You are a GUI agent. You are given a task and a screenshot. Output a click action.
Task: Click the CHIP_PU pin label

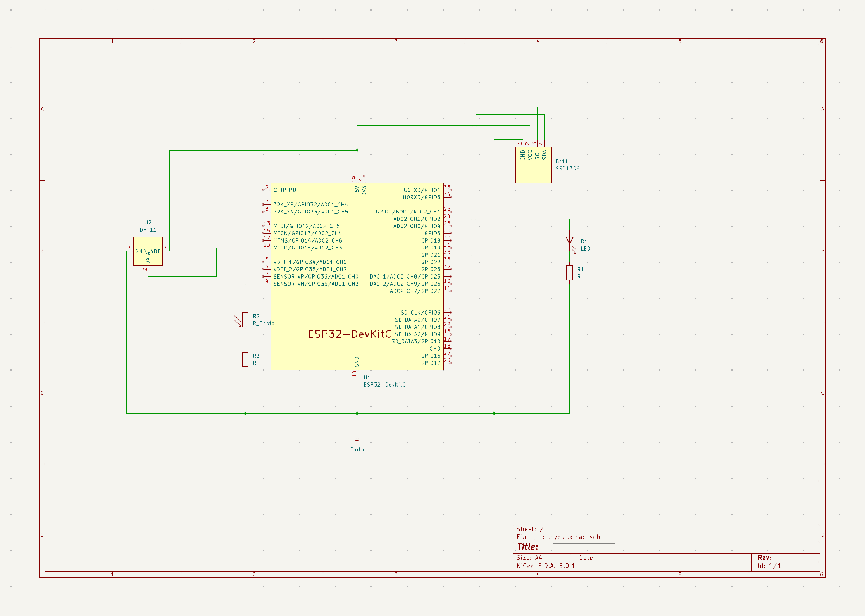284,190
